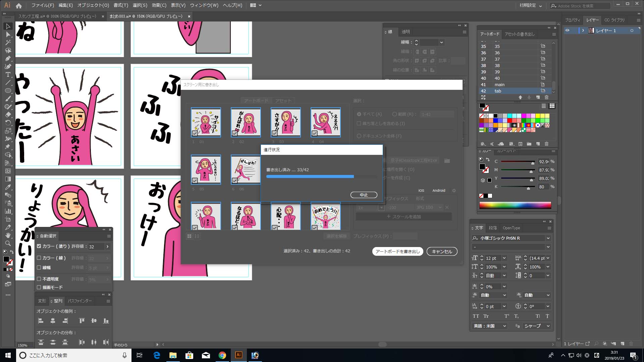The width and height of the screenshot is (644, 362).
Task: Click the Home icon in menu bar
Action: pyautogui.click(x=19, y=5)
